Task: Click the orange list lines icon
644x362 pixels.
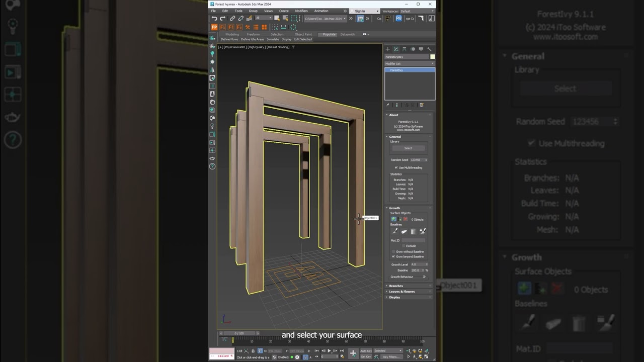Action: tap(256, 27)
